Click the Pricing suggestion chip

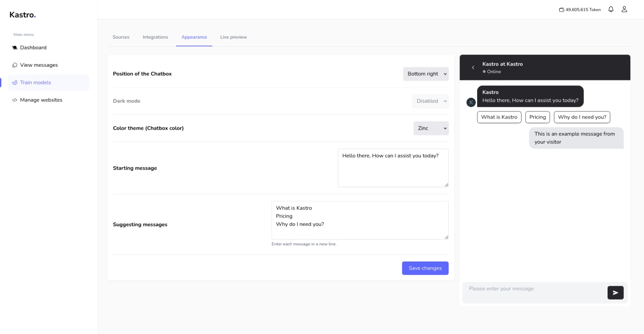click(537, 117)
